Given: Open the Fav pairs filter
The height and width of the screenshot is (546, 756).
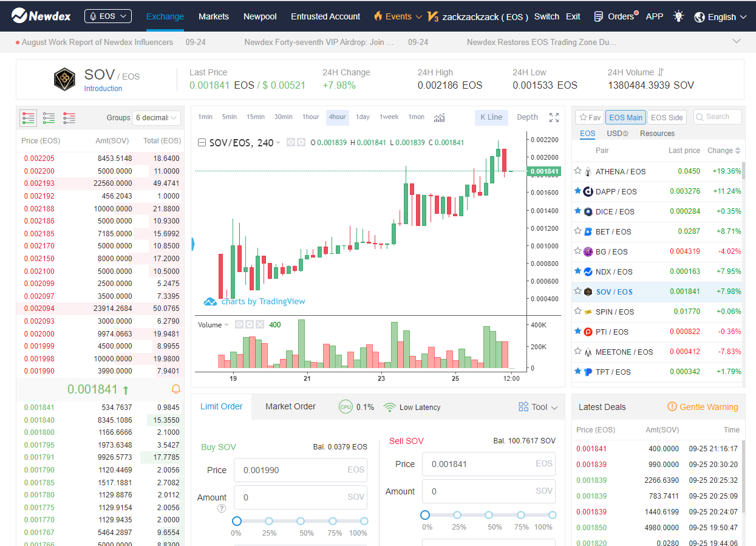Looking at the screenshot, I should click(x=590, y=117).
